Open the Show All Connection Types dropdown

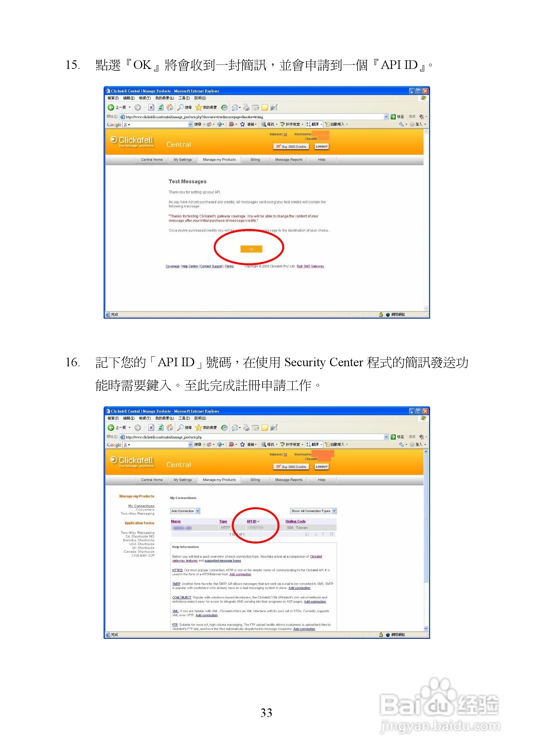pos(313,511)
